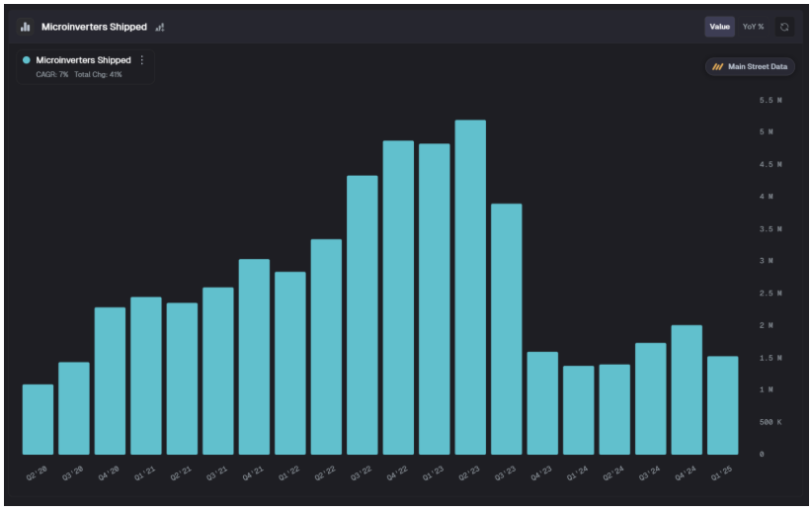Screen dimensions: 812x512
Task: Click the Q2'23 x-axis label
Action: [x=469, y=472]
